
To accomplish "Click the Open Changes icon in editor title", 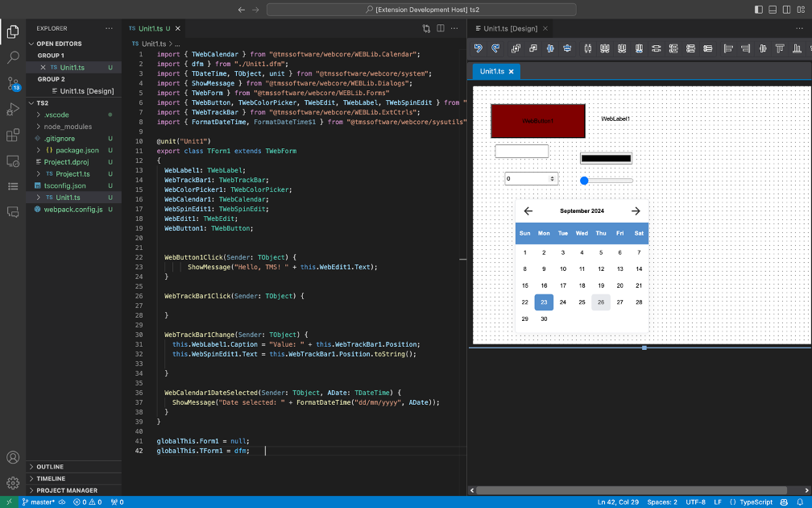I will pos(426,28).
